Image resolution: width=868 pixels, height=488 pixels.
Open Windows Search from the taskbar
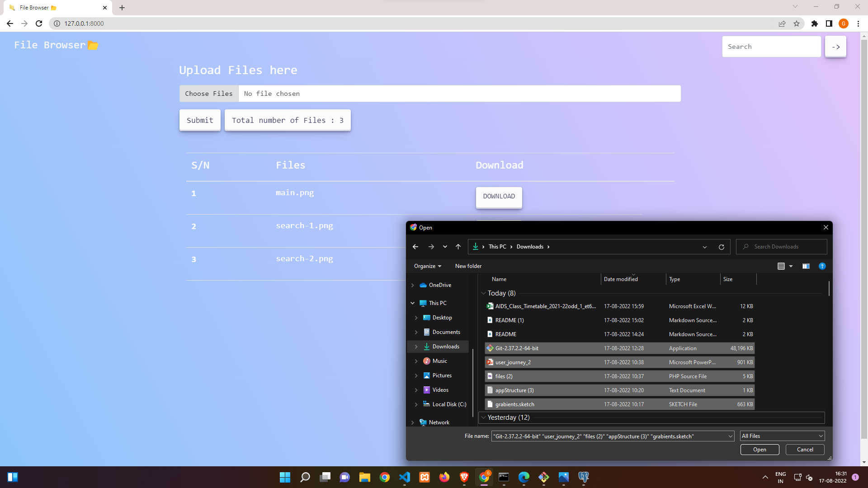[x=305, y=478]
